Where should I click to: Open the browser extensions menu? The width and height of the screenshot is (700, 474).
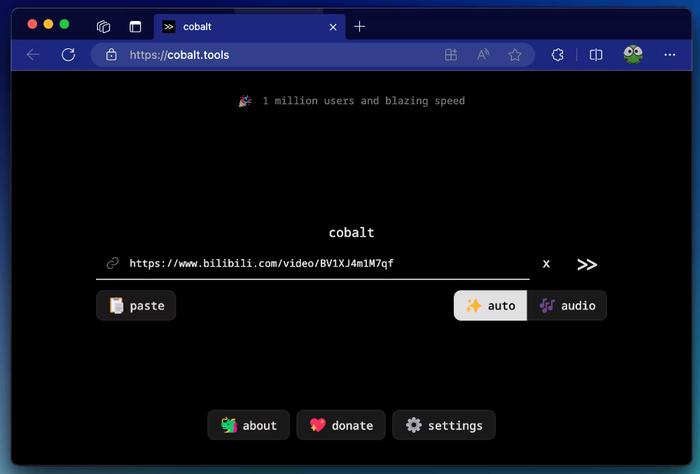558,55
